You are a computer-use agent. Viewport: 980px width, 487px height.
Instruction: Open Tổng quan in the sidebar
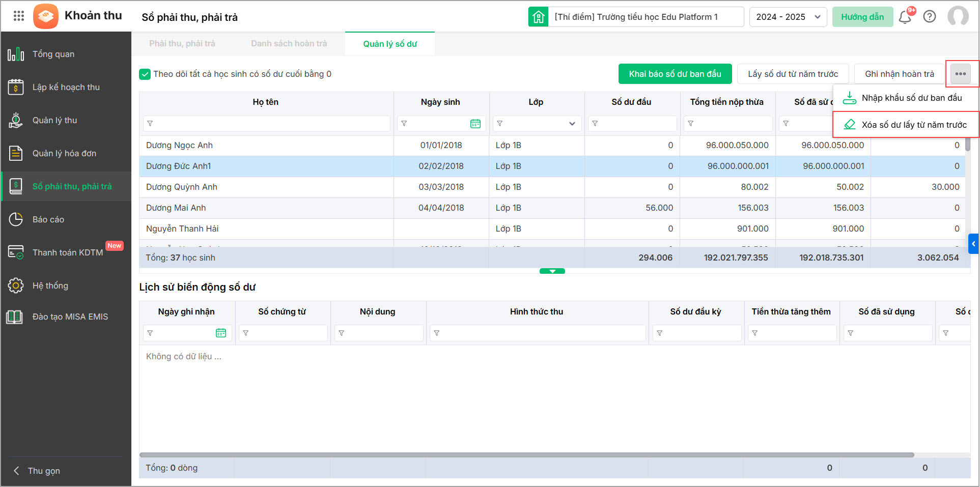click(x=66, y=54)
